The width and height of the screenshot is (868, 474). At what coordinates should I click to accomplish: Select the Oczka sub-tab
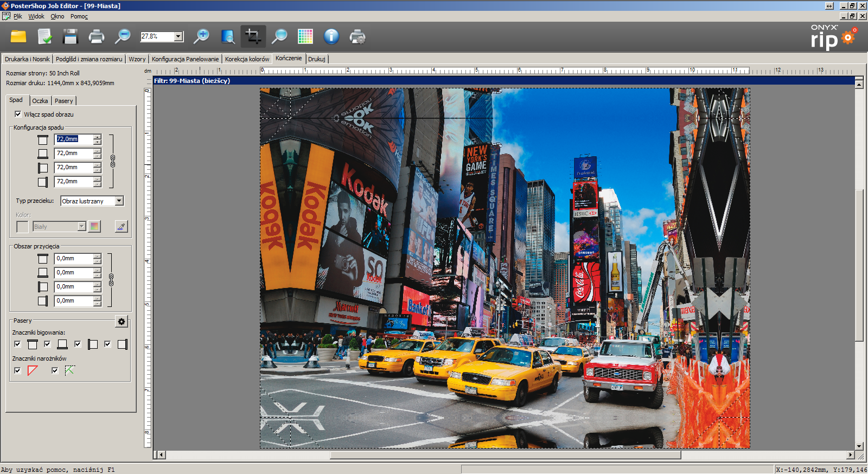[40, 101]
